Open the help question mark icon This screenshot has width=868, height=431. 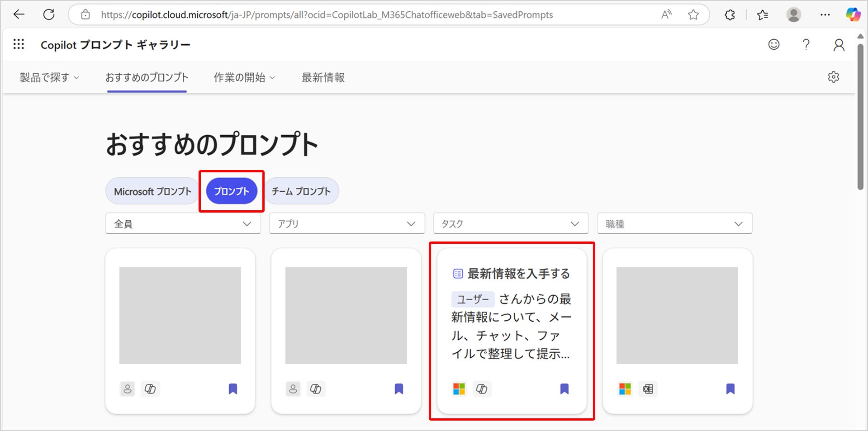pos(806,44)
